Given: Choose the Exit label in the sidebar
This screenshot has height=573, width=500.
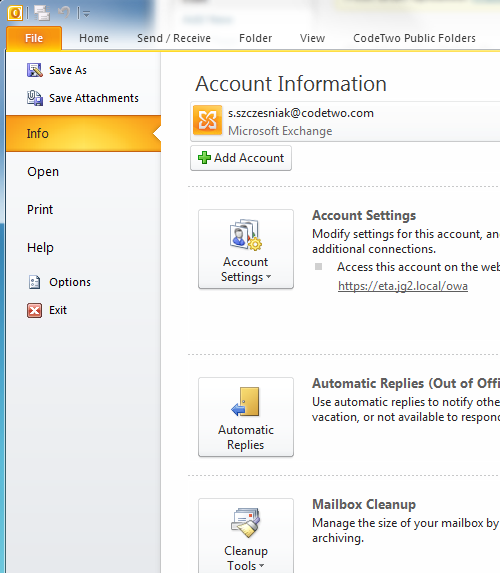Looking at the screenshot, I should point(58,310).
